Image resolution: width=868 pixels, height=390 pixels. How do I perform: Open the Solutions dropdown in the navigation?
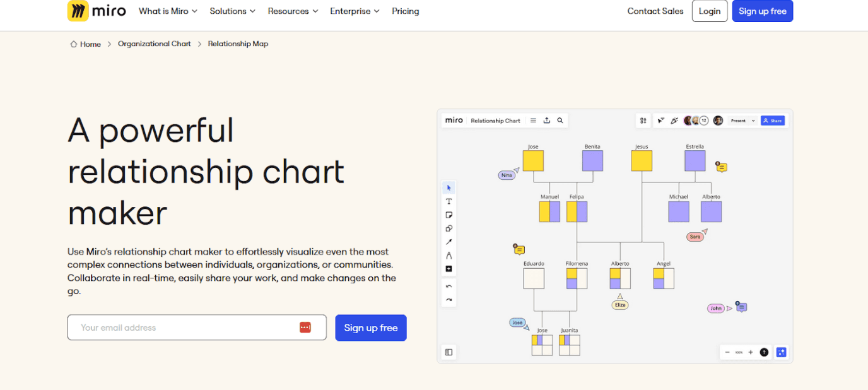232,11
